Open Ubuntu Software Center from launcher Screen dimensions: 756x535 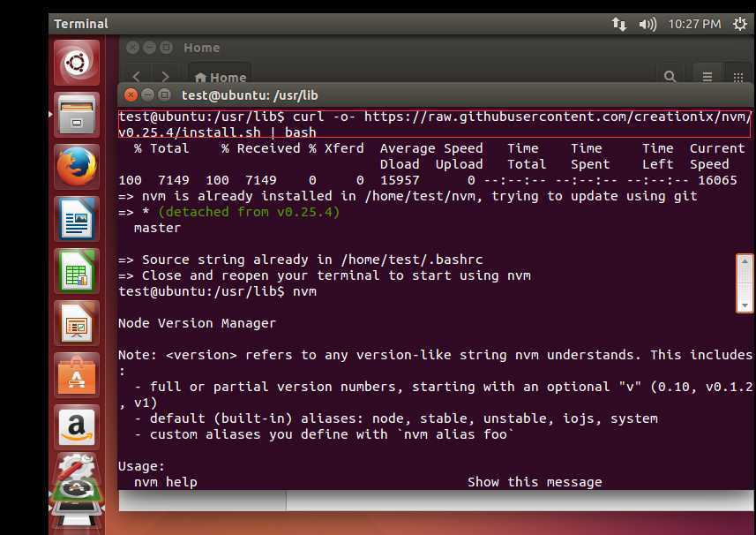coord(77,375)
